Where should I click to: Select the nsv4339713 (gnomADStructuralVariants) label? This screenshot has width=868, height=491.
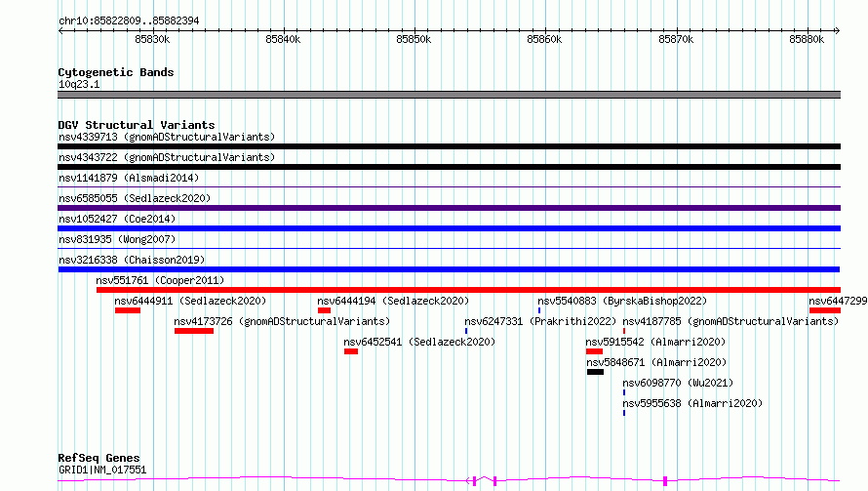click(x=167, y=137)
